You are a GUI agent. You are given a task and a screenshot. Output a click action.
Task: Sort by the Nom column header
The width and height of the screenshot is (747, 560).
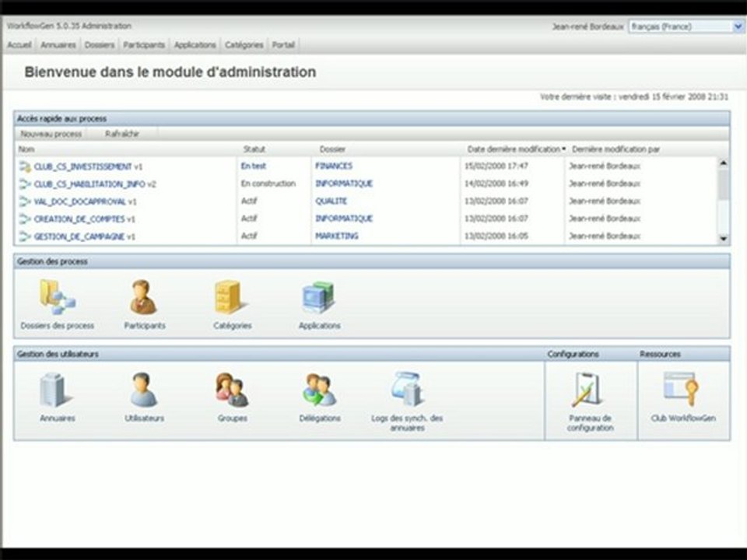26,149
